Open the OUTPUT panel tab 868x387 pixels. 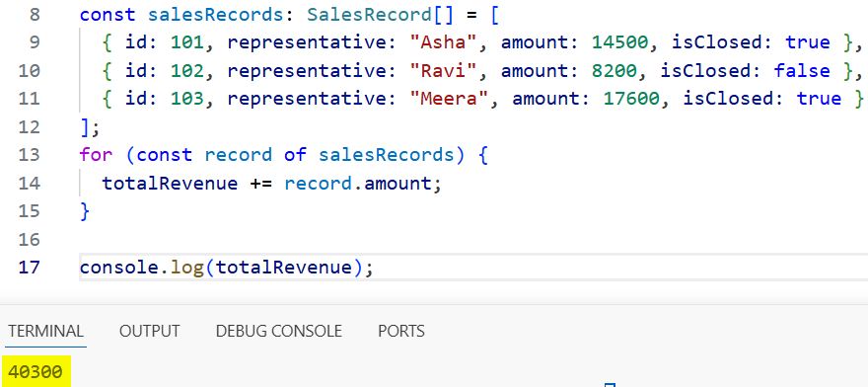click(150, 332)
